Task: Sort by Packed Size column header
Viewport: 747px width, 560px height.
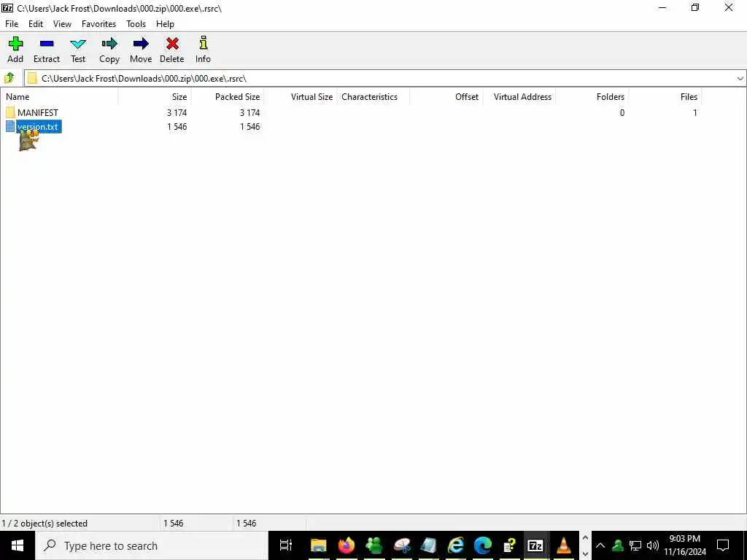Action: point(228,97)
